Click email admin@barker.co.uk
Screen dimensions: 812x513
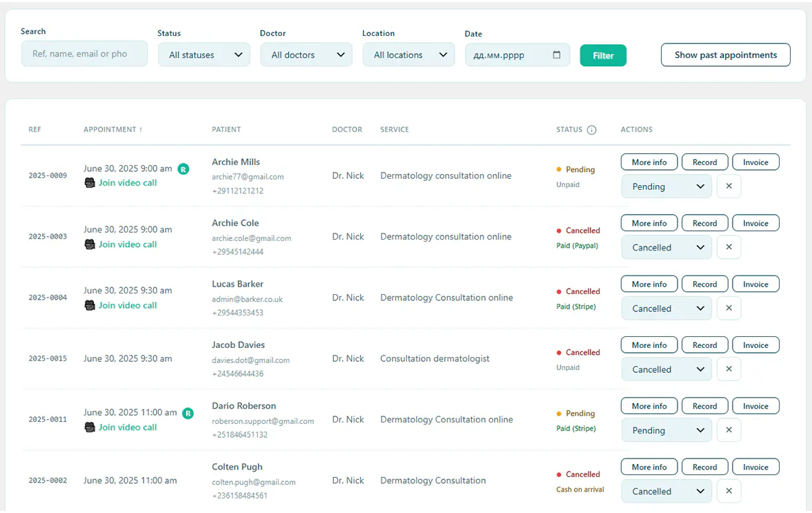click(x=247, y=299)
